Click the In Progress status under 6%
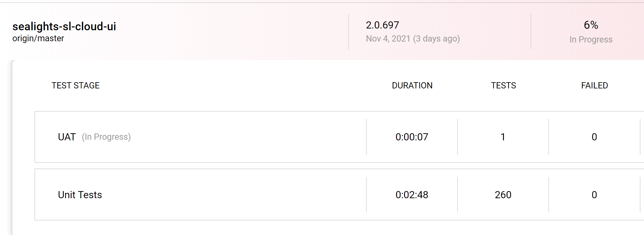Screen dimensions: 644x235 [591, 39]
